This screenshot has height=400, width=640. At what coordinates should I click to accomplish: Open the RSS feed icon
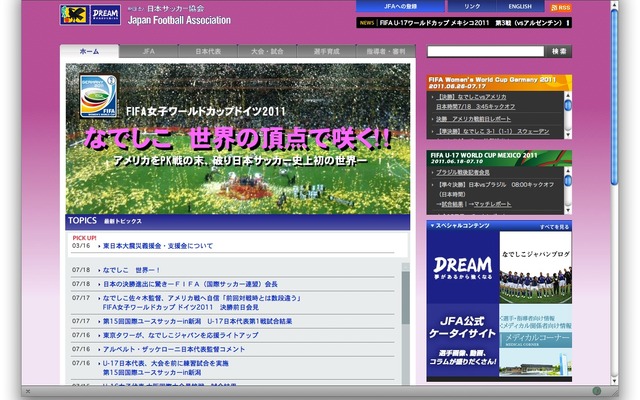click(561, 7)
